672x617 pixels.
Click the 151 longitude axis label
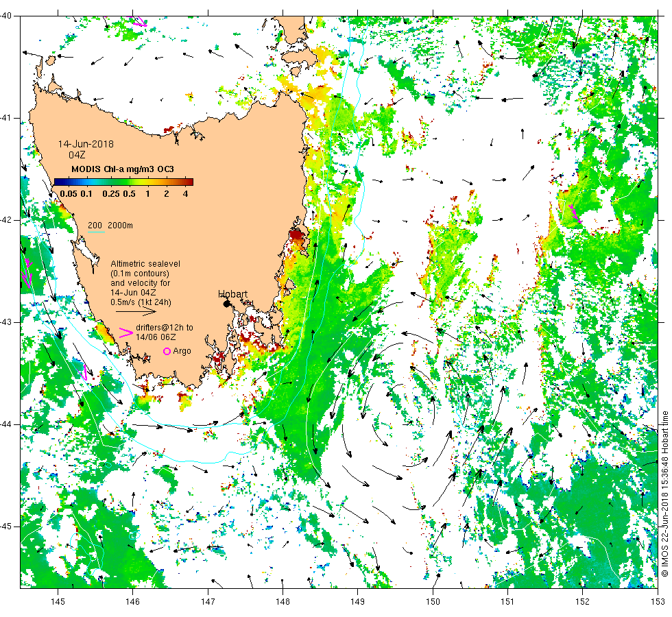507,601
